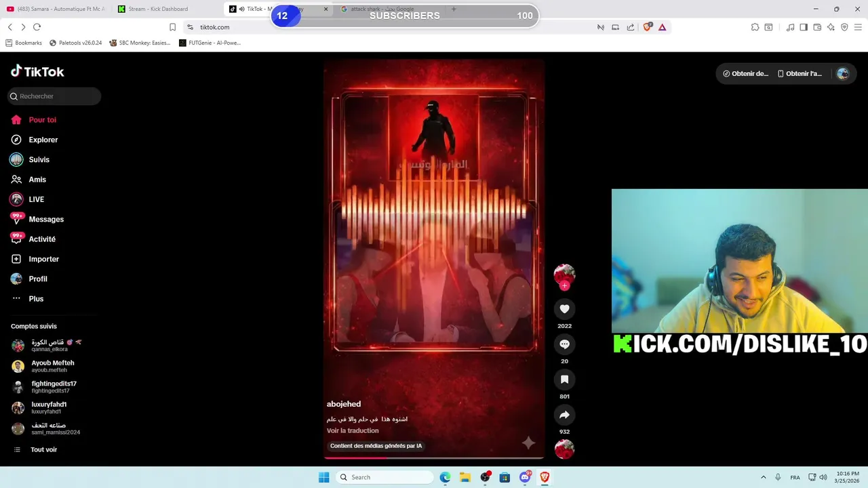Reload the TikTok page
Screen dimensions: 868x488
click(37, 27)
